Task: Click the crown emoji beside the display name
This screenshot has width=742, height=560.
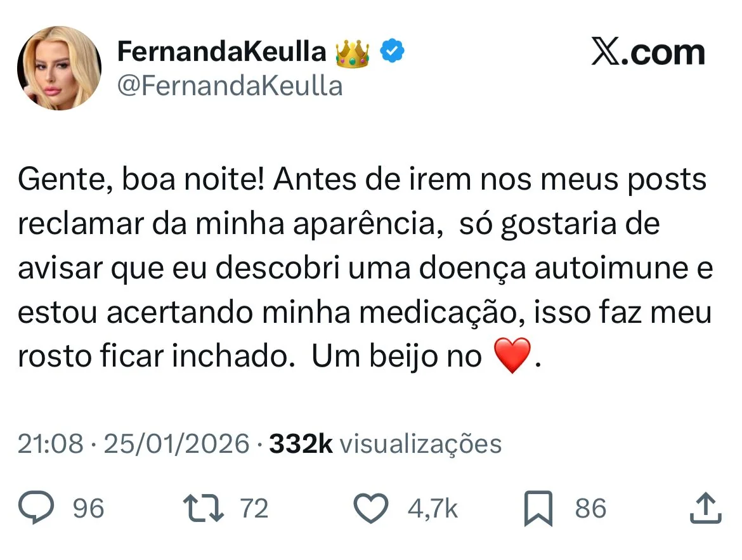Action: 351,53
